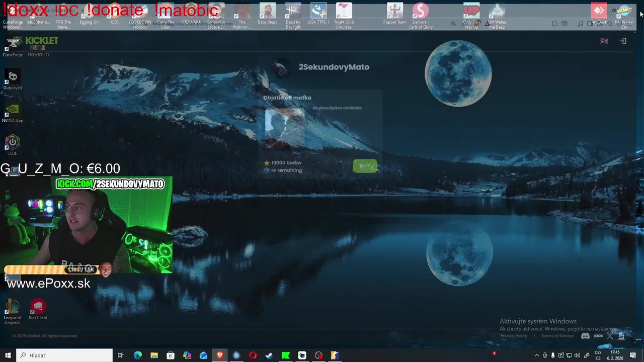
Task: Open the Dead by Daylight desktop shortcut
Action: click(293, 16)
